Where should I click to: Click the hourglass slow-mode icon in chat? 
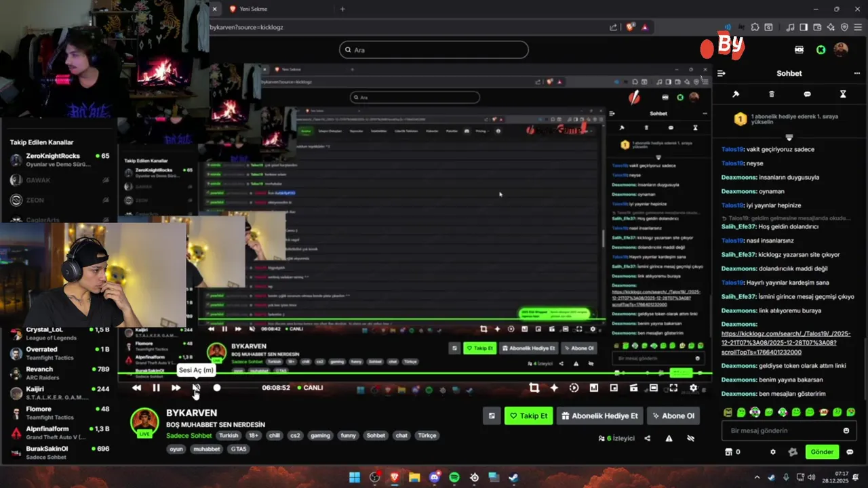point(843,94)
